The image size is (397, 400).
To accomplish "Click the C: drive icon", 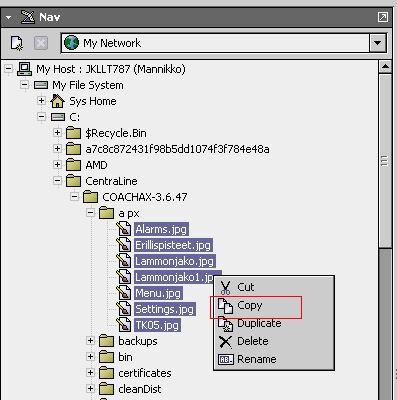I will point(58,117).
